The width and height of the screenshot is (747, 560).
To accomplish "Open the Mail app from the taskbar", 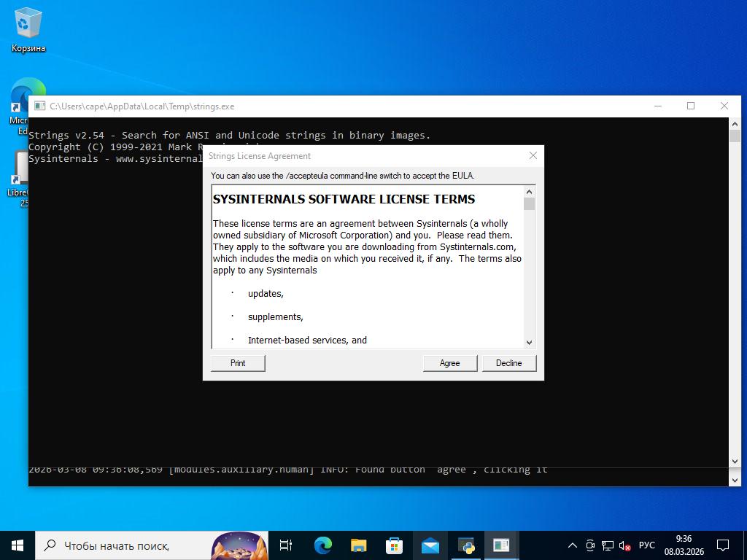I will [x=430, y=545].
